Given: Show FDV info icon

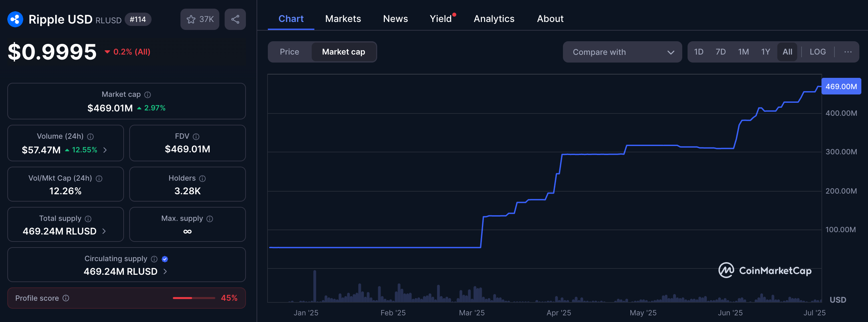Looking at the screenshot, I should [x=196, y=137].
